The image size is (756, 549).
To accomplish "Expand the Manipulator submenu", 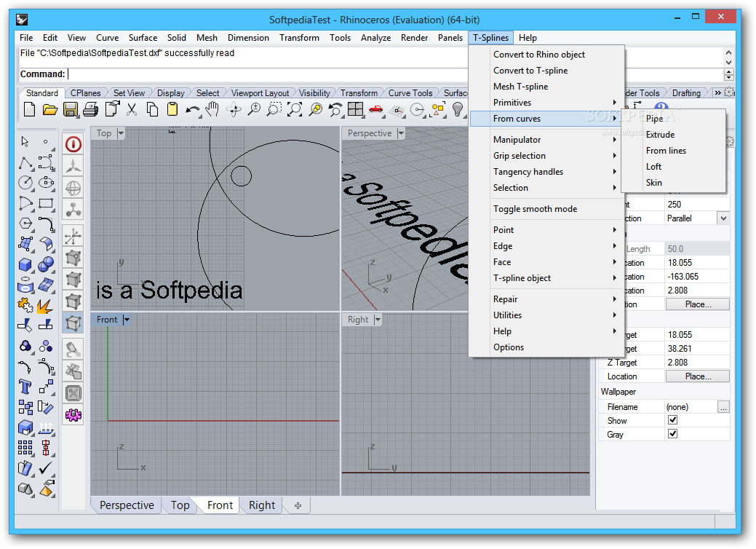I will click(x=546, y=139).
